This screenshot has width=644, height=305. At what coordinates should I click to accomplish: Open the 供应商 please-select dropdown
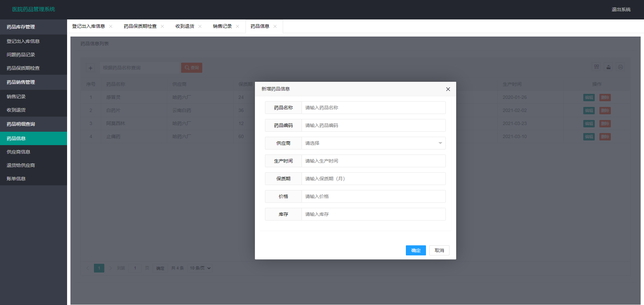373,143
